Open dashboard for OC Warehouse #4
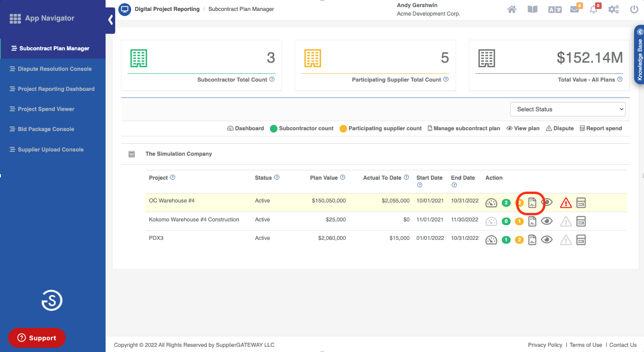644x352 pixels. 491,203
